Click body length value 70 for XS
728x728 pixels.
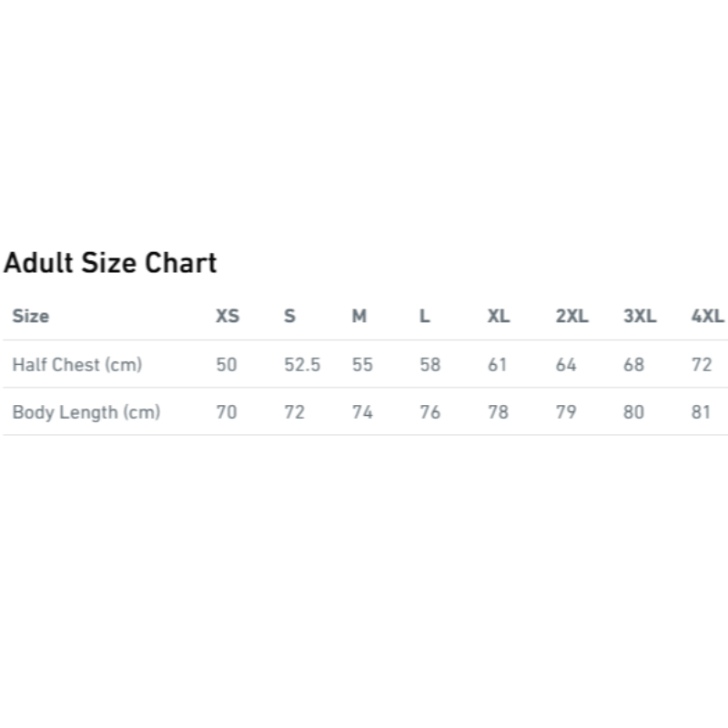pyautogui.click(x=227, y=412)
